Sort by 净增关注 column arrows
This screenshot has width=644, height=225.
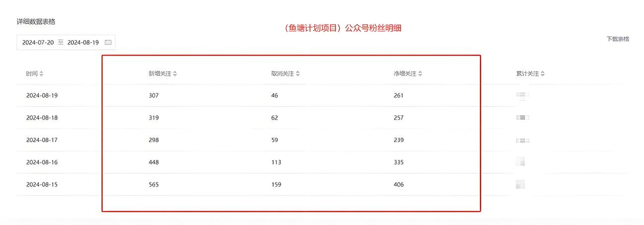point(420,74)
